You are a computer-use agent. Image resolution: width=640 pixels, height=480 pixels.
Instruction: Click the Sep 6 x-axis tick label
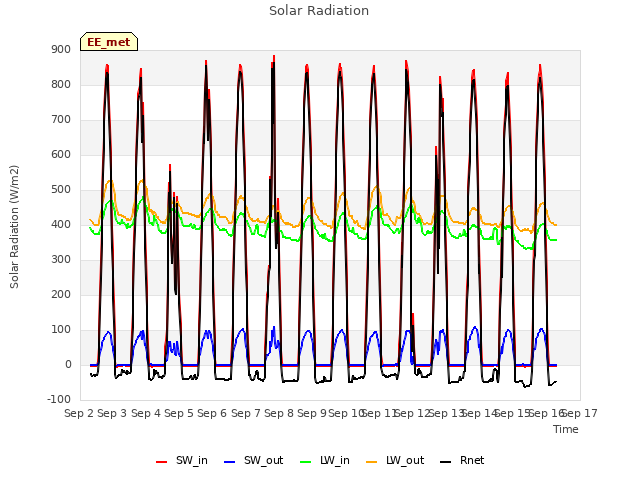point(212,413)
